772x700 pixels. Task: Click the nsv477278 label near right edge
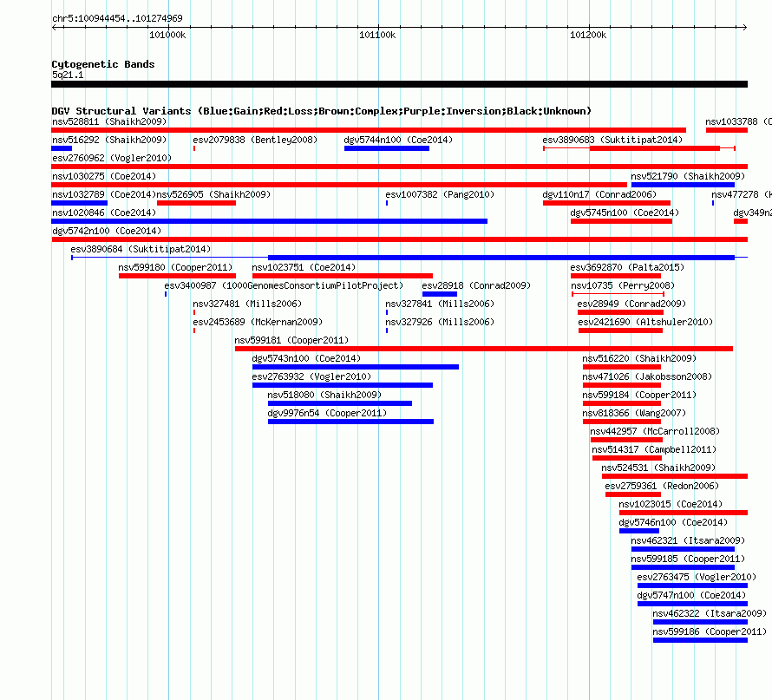(x=742, y=194)
